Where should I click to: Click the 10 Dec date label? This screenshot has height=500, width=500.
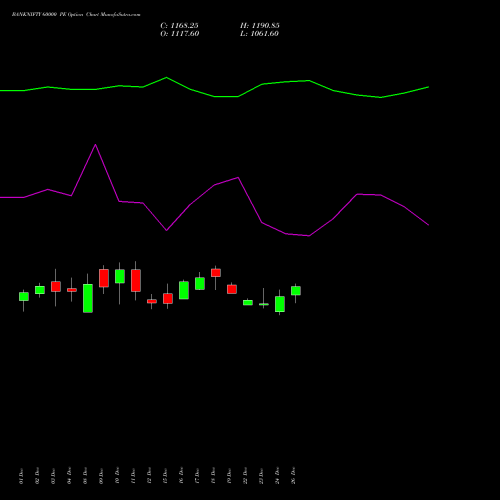point(117,476)
